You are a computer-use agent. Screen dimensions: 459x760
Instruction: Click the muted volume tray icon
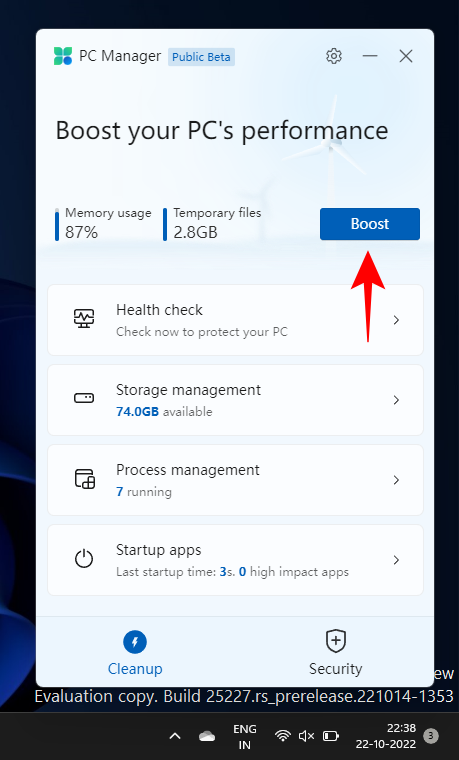click(306, 736)
